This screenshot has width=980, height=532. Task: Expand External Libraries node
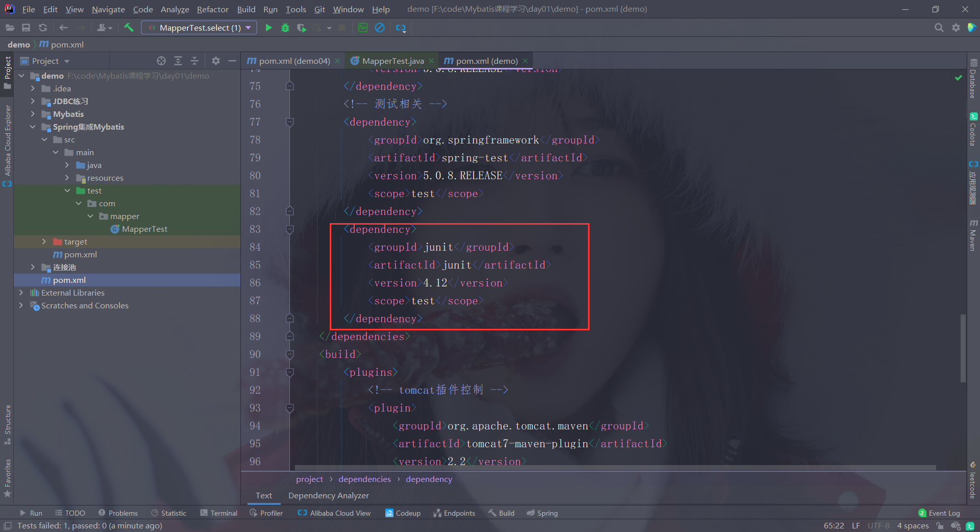pos(21,293)
